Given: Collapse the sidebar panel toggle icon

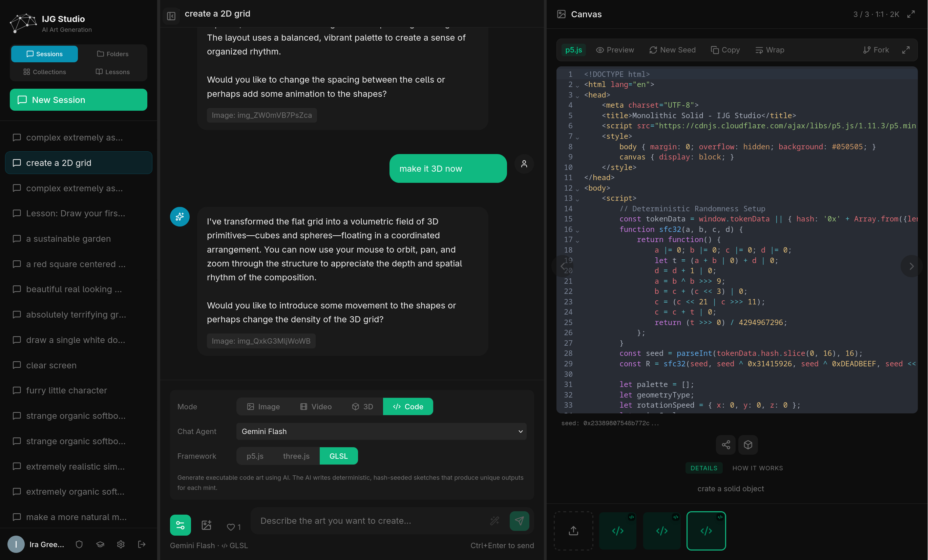Looking at the screenshot, I should (171, 16).
